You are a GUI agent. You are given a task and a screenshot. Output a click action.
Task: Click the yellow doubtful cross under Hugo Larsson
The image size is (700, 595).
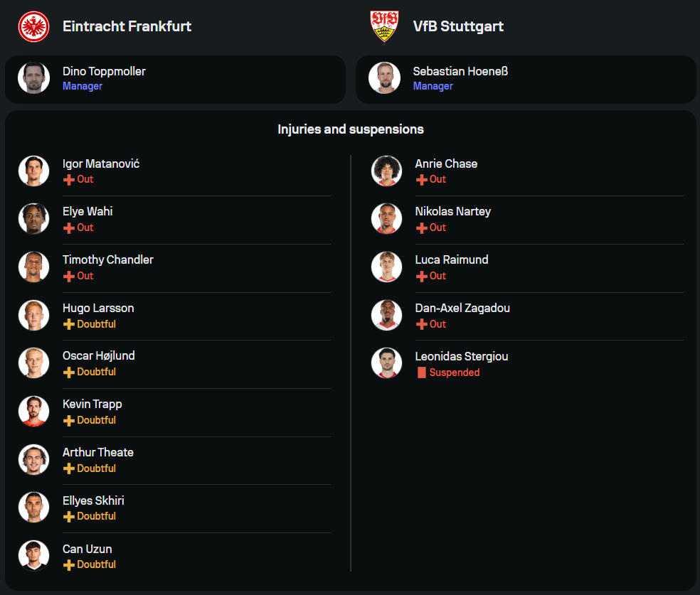click(x=69, y=324)
